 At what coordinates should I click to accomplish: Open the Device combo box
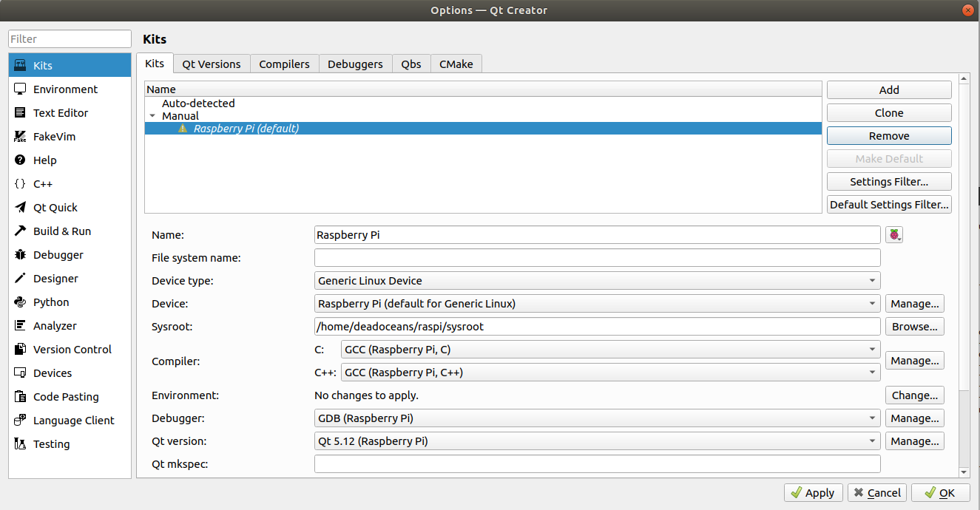(598, 304)
